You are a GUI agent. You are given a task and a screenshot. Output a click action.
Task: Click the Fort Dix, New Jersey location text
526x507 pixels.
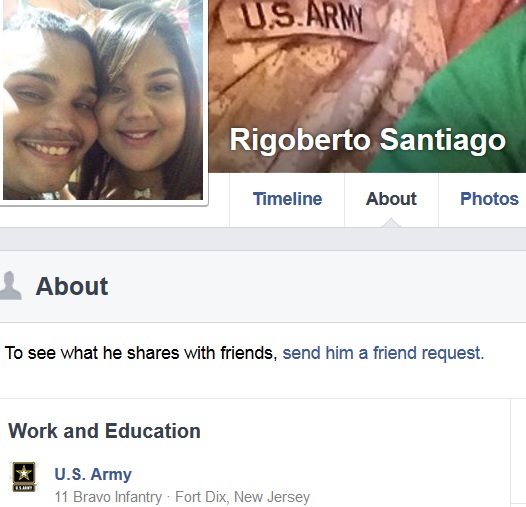[243, 497]
